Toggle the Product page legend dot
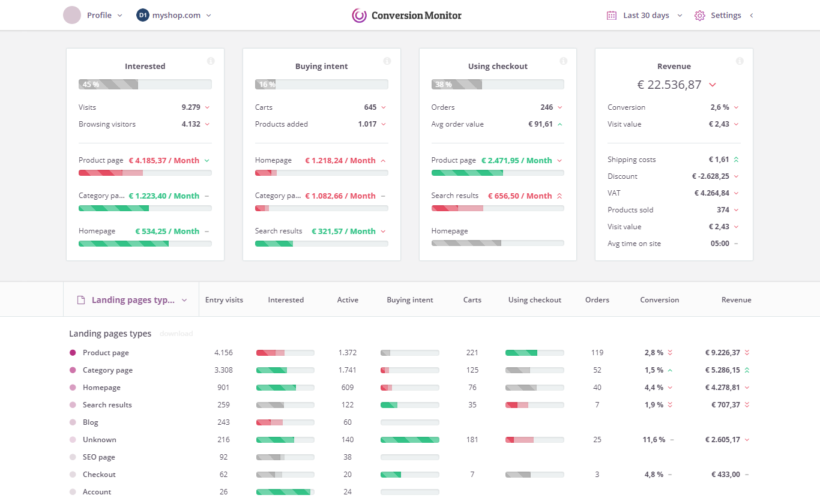The height and width of the screenshot is (504, 820). pyautogui.click(x=73, y=353)
